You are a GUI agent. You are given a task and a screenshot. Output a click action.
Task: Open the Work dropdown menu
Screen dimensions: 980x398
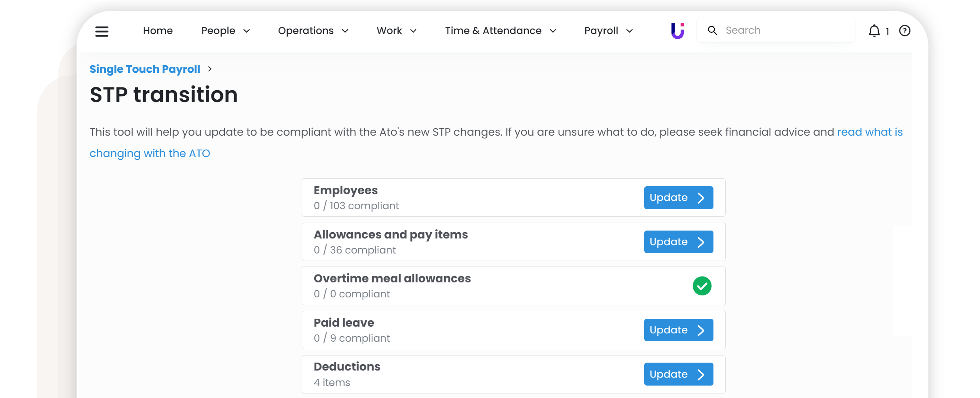pyautogui.click(x=396, y=31)
